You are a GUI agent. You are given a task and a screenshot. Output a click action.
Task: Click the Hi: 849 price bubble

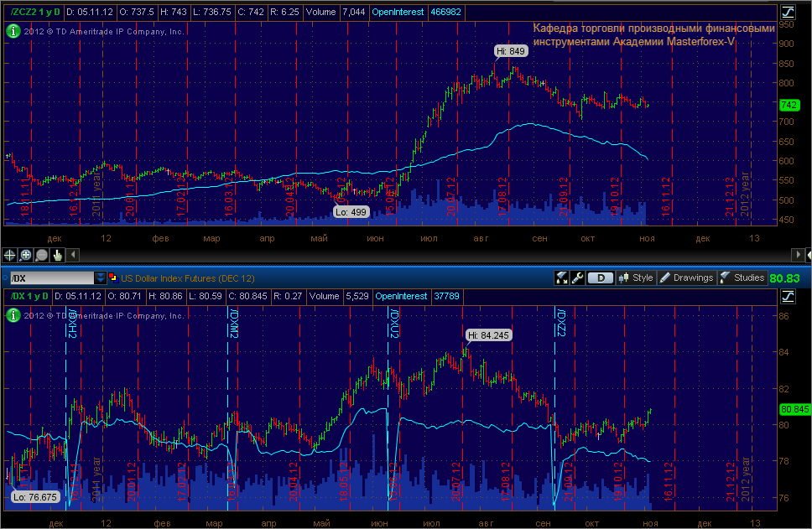(511, 51)
